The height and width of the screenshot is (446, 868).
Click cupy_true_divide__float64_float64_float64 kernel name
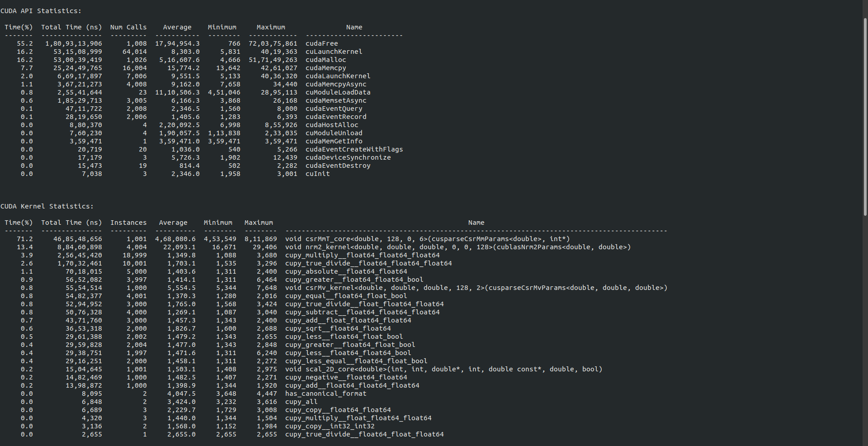click(368, 263)
